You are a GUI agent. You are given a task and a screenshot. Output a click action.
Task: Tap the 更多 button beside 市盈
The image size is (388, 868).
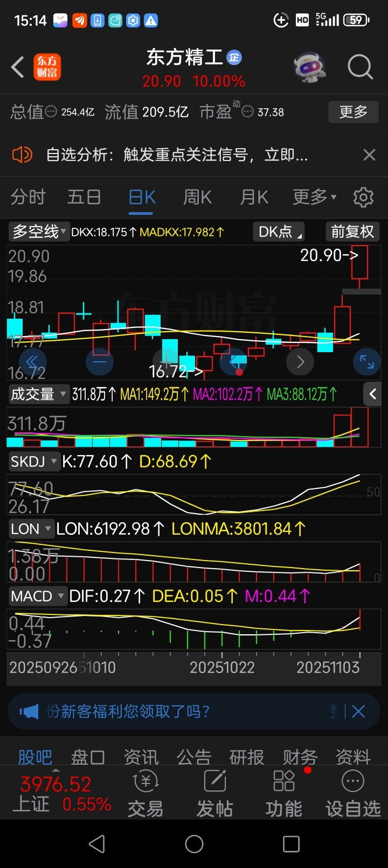click(354, 112)
